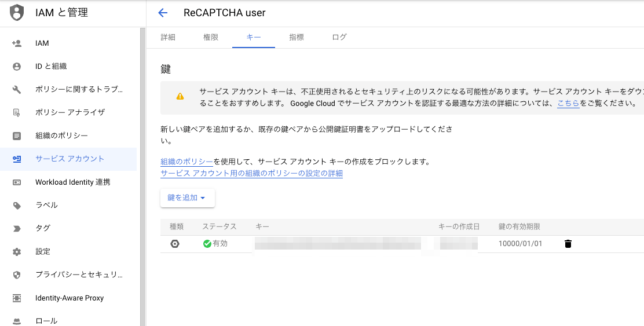Click the タグ arrow-shaped icon
This screenshot has height=326, width=644.
[17, 228]
